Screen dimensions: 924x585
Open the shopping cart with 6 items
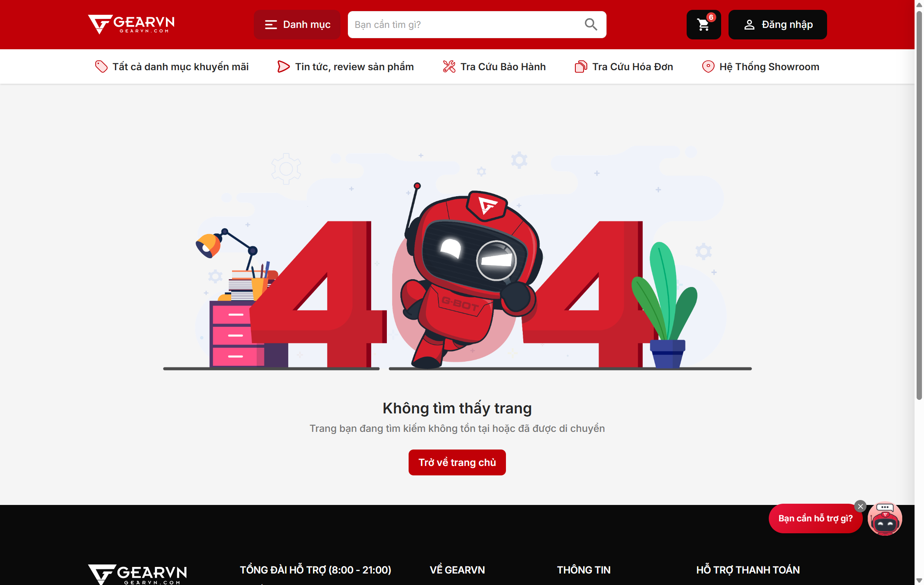coord(703,25)
